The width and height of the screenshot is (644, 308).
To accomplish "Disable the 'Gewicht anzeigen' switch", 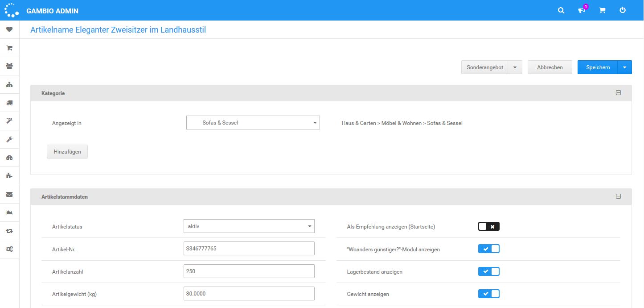I will (488, 294).
